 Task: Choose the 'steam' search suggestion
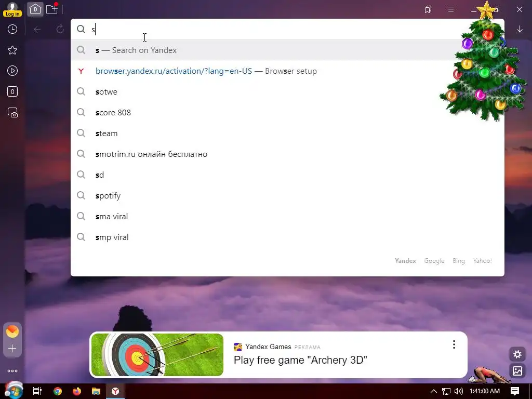(x=287, y=134)
